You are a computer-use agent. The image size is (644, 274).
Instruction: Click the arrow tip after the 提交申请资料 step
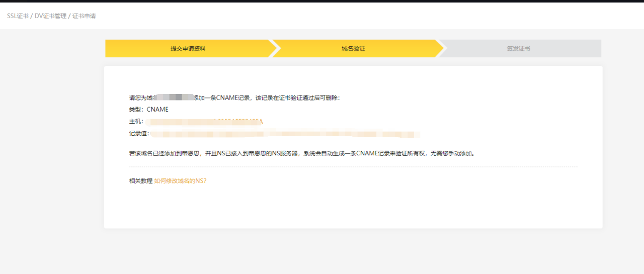pos(273,49)
